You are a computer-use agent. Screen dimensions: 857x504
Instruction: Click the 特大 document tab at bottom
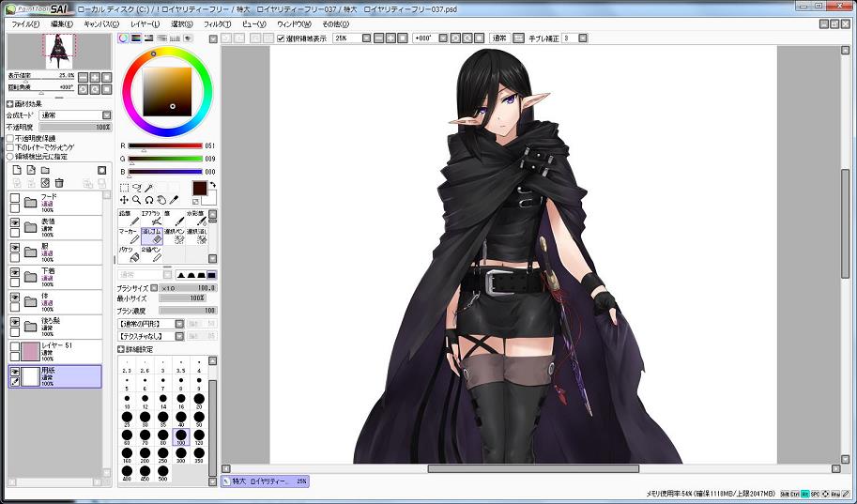click(x=265, y=481)
